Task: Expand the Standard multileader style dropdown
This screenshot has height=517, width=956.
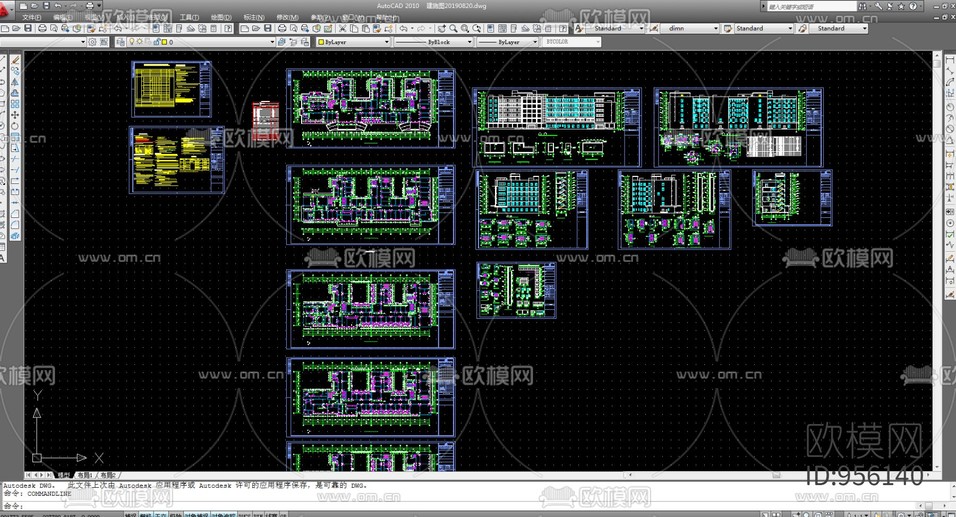Action: click(x=865, y=28)
